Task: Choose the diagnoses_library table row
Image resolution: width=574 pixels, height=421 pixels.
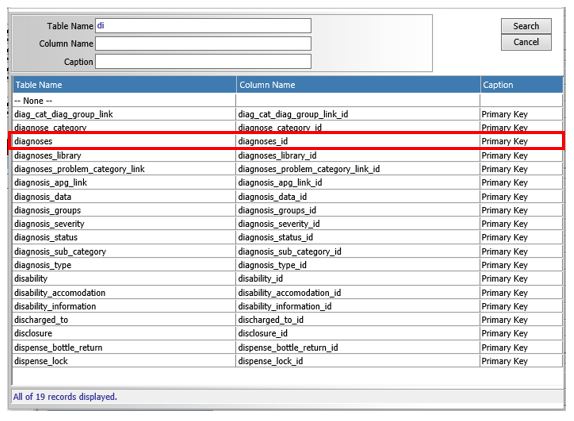Action: point(288,156)
